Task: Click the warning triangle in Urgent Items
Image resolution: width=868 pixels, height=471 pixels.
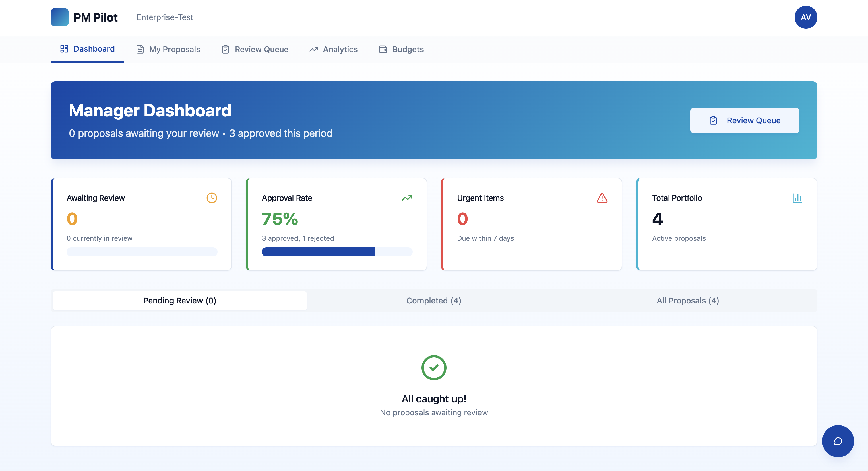Action: [x=602, y=198]
